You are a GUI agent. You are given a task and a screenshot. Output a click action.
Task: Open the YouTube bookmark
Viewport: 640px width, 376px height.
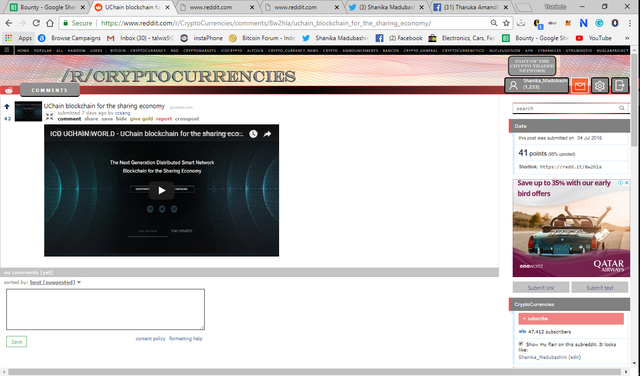(593, 38)
